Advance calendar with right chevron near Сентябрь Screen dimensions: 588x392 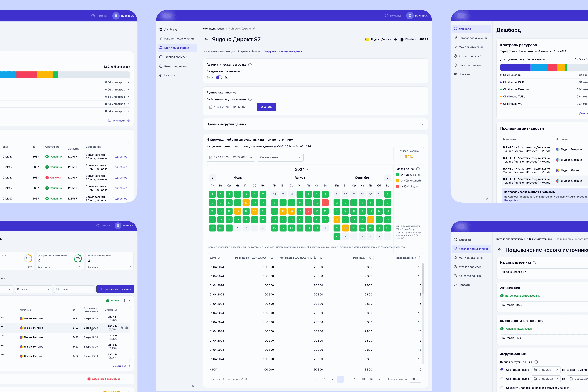[x=387, y=178]
